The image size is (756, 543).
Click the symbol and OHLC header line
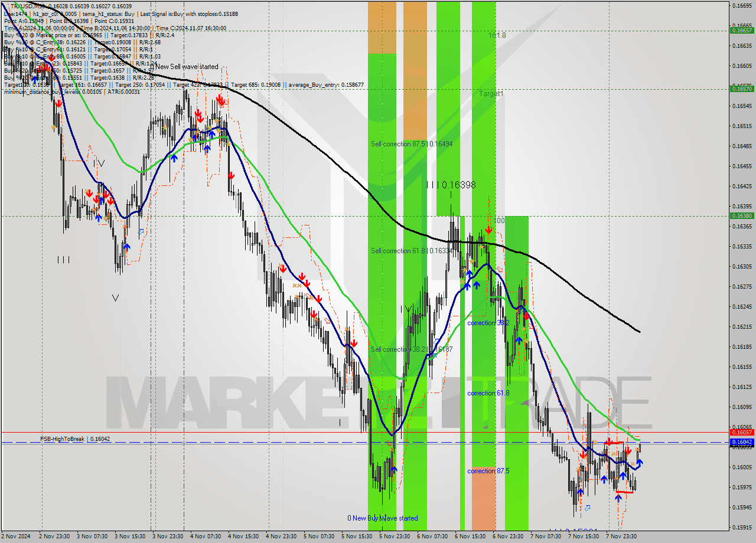70,6
